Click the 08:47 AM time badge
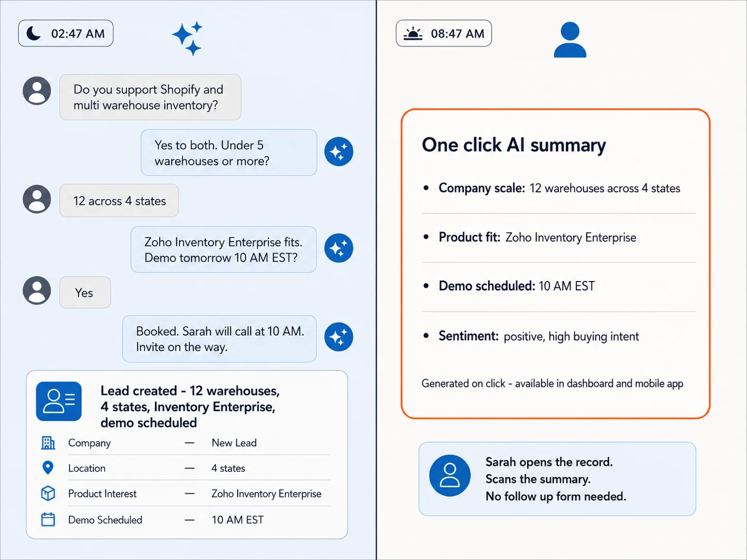The height and width of the screenshot is (560, 747). (444, 34)
